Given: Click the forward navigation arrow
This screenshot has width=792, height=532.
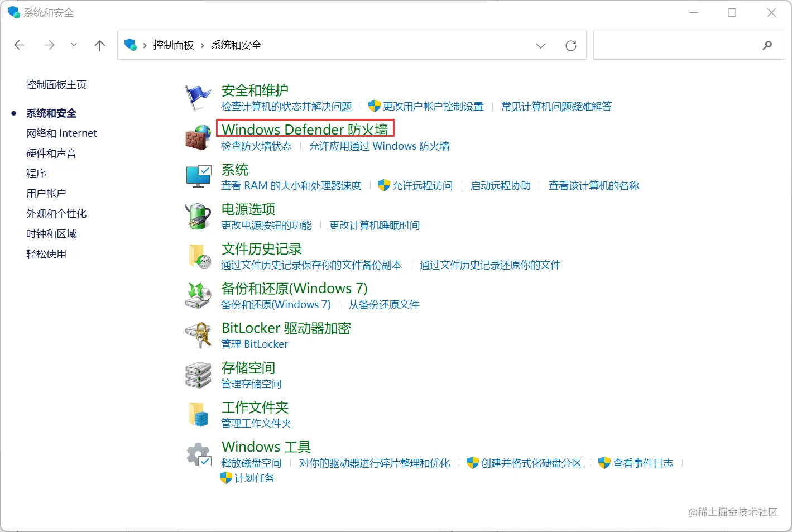Looking at the screenshot, I should pos(49,45).
